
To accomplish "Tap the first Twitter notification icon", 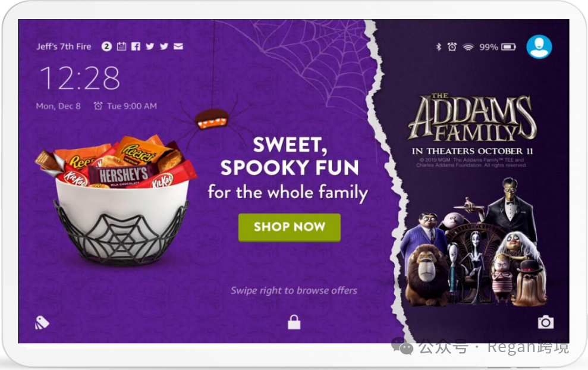I will click(150, 46).
